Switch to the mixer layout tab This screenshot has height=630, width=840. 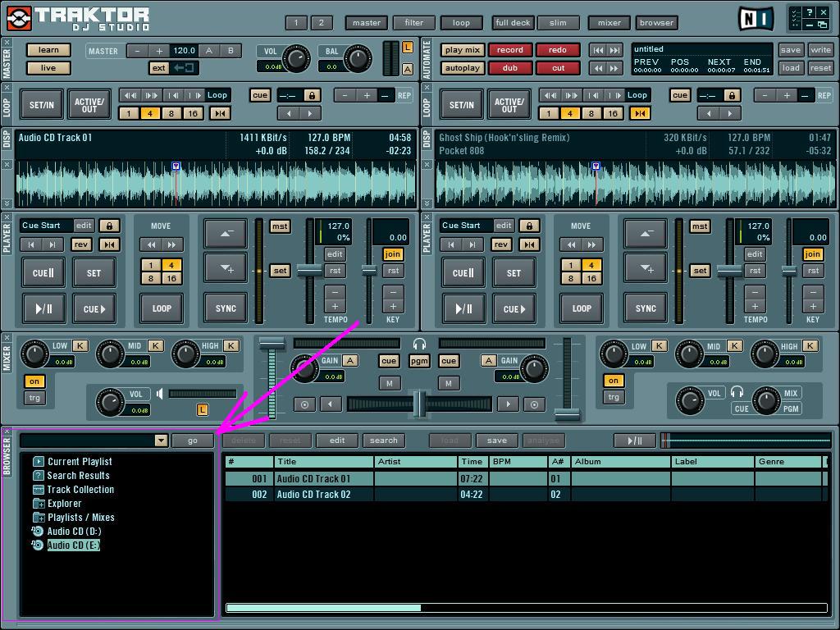[609, 22]
